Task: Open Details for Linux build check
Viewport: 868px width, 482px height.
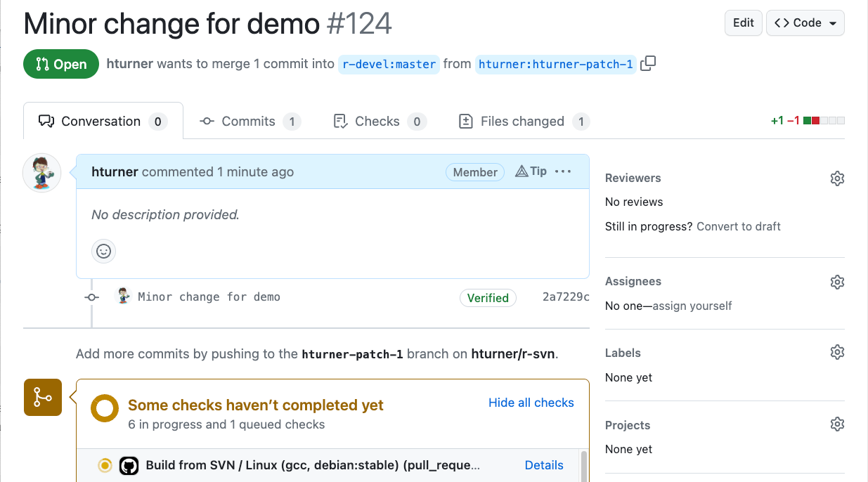Action: 544,465
